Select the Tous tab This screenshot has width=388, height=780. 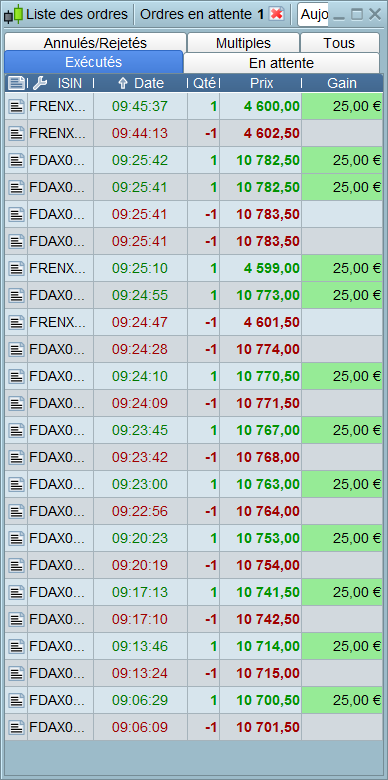(339, 43)
